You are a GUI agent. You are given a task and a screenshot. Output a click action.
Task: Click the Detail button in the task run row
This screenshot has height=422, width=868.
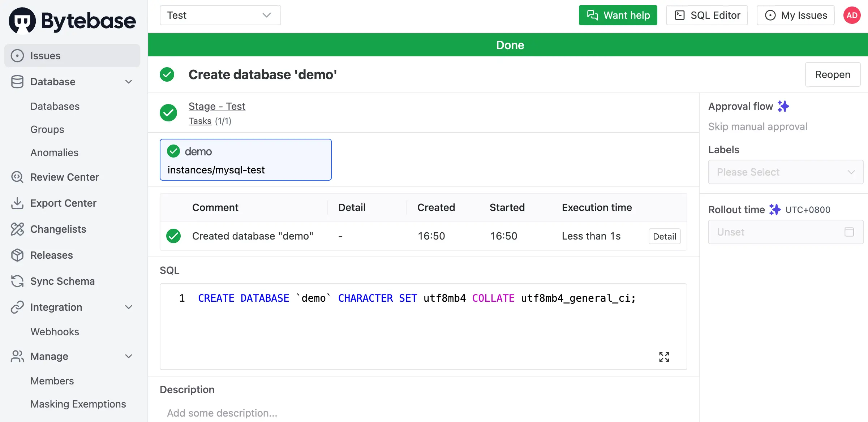pos(665,236)
